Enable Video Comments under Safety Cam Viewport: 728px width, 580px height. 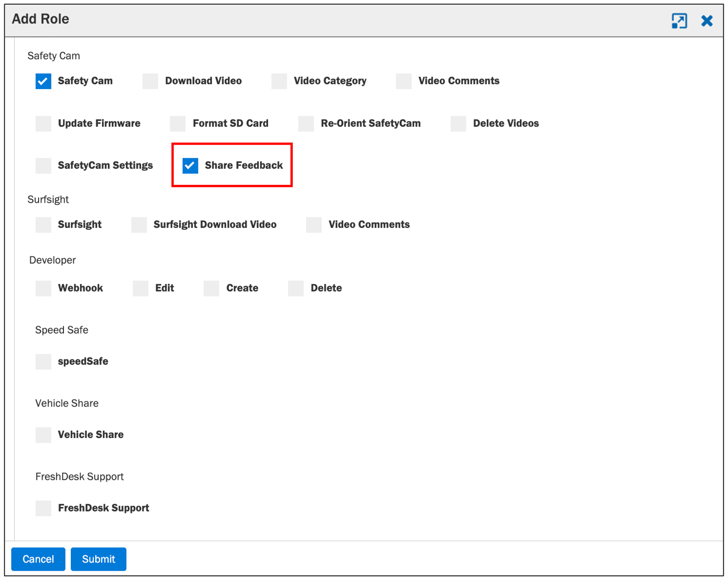(404, 81)
